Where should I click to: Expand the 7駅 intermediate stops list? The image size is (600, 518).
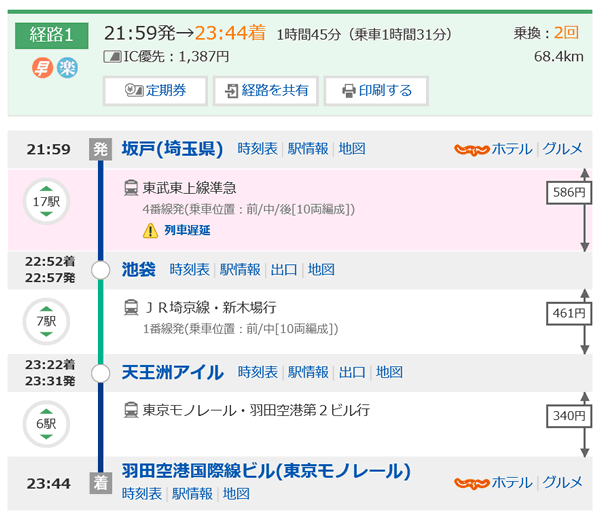click(46, 321)
